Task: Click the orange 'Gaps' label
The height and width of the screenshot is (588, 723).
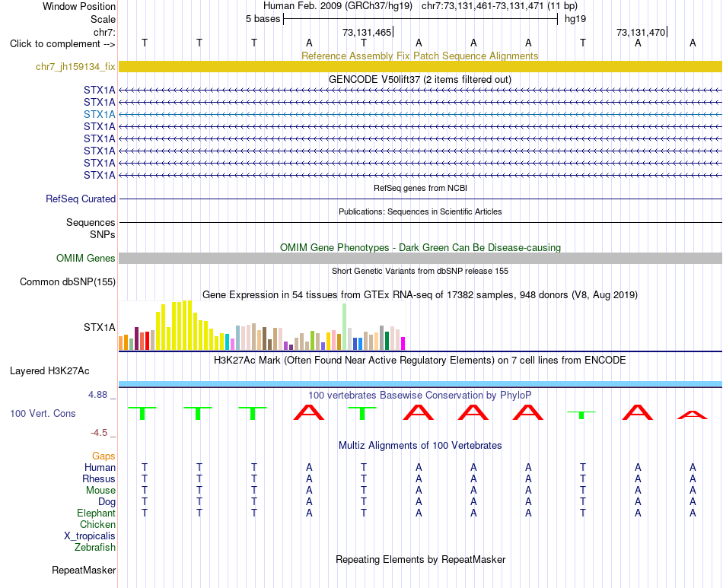Action: coord(104,456)
